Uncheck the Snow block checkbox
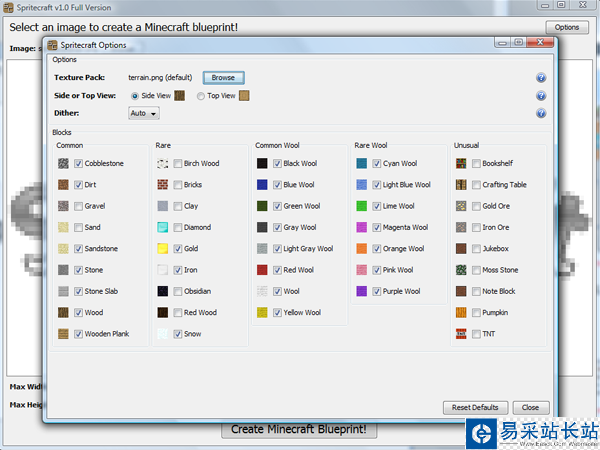 coord(178,334)
